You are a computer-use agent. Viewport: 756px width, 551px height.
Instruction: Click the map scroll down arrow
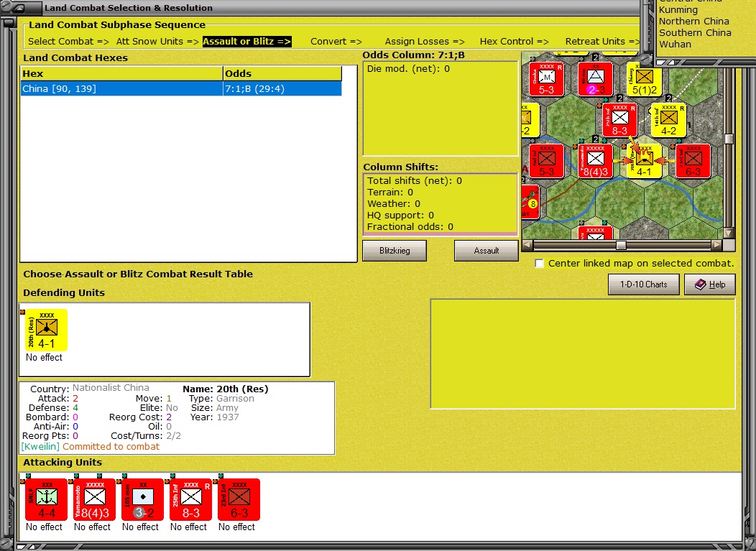[x=729, y=233]
